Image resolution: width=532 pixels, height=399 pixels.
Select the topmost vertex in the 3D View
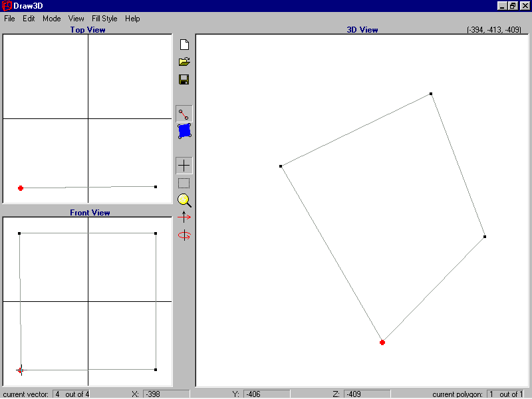tap(431, 94)
